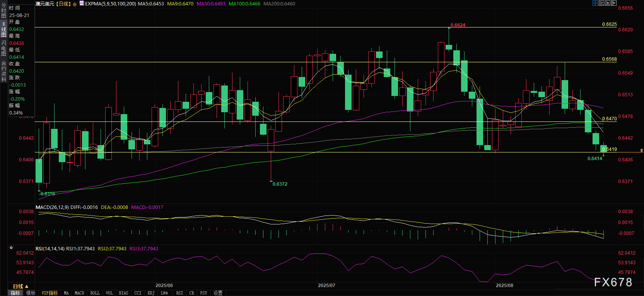Click the rightmost chart shift-right arrow icon
644x296 pixels.
(x=614, y=3)
